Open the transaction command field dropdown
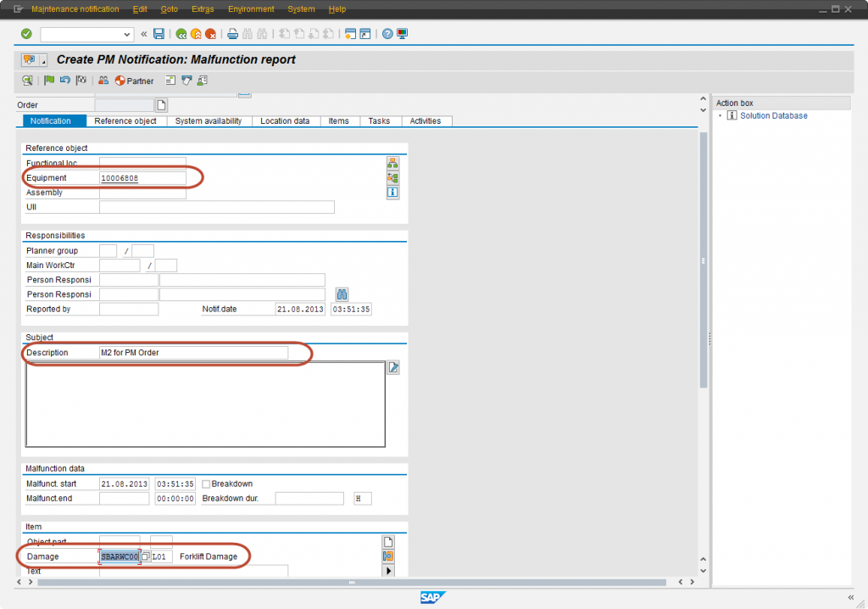The image size is (868, 609). pyautogui.click(x=128, y=35)
